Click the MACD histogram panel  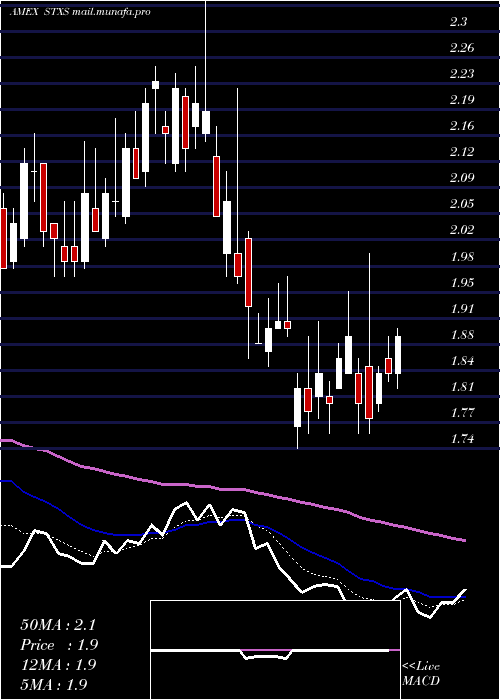(x=275, y=650)
